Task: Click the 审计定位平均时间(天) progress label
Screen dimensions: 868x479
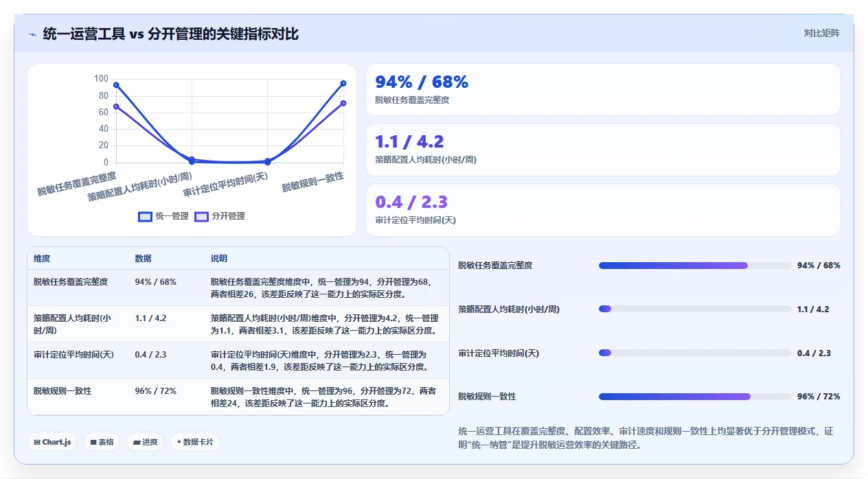Action: pos(499,353)
